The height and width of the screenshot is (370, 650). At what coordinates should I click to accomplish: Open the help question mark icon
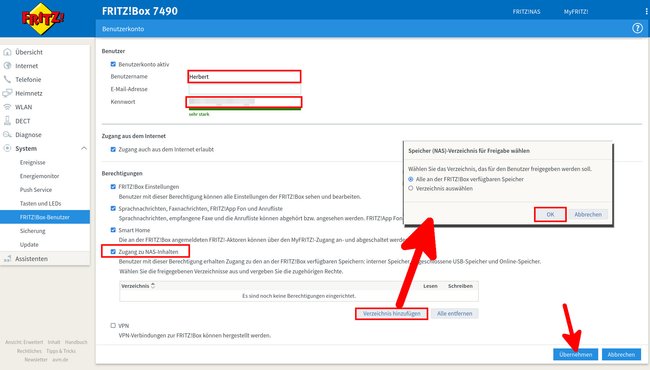click(637, 29)
